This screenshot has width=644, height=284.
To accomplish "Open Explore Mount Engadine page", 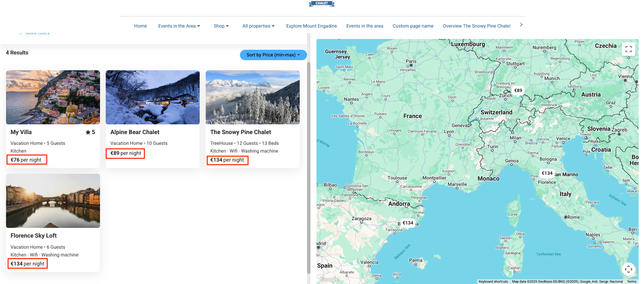I will tap(311, 26).
